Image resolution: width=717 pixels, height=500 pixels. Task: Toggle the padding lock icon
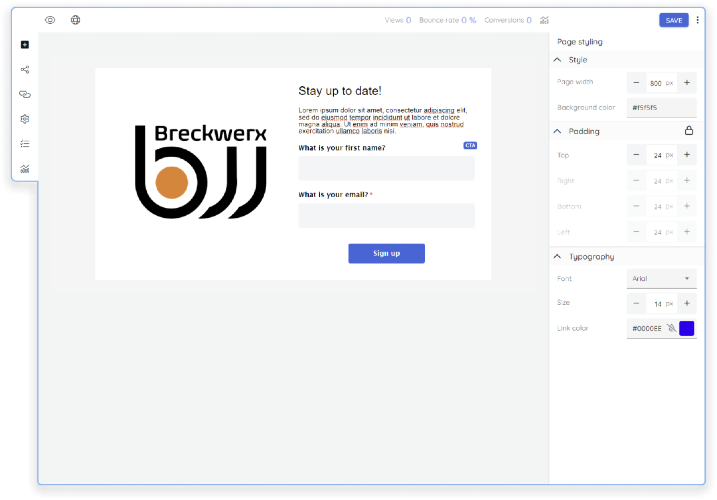click(689, 131)
